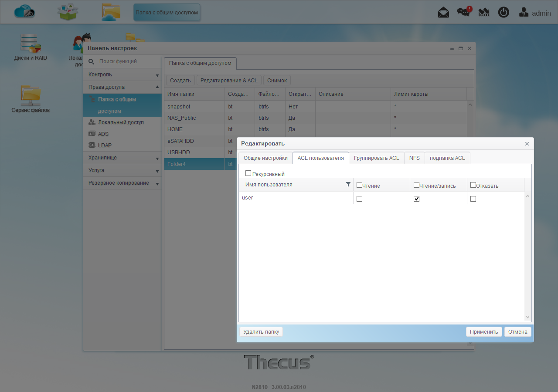
Task: Enable read permission checkbox for user
Action: [359, 199]
